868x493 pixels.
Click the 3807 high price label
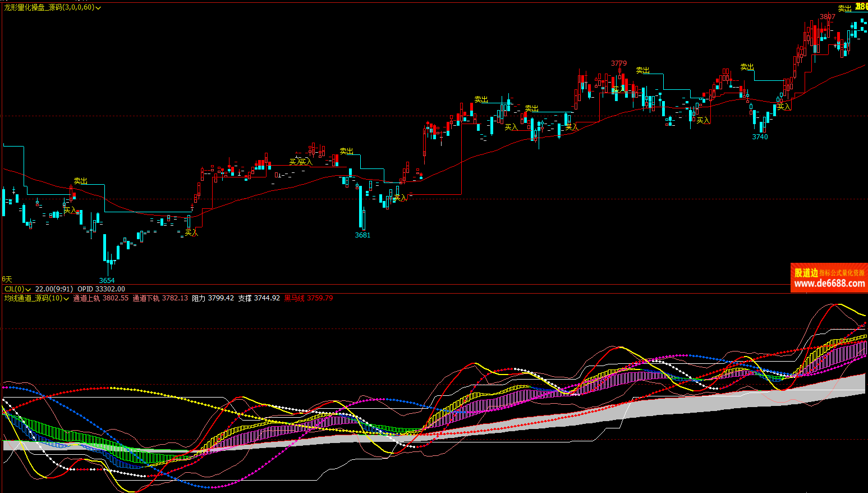828,17
